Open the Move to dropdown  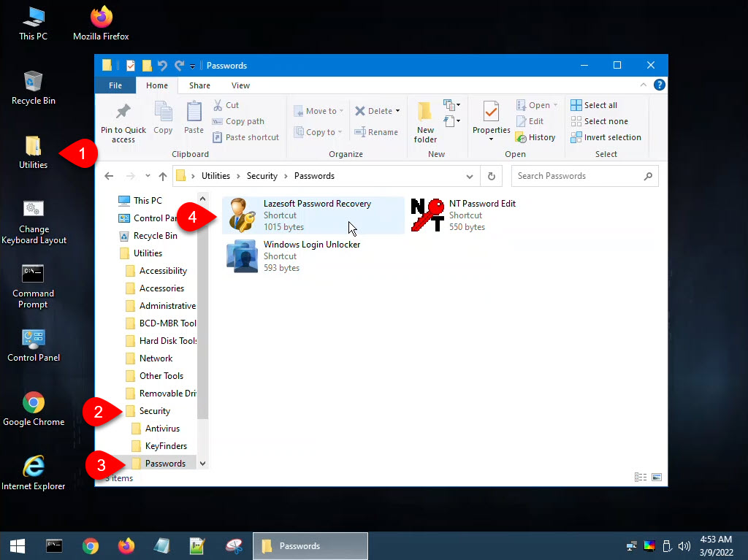pos(318,111)
